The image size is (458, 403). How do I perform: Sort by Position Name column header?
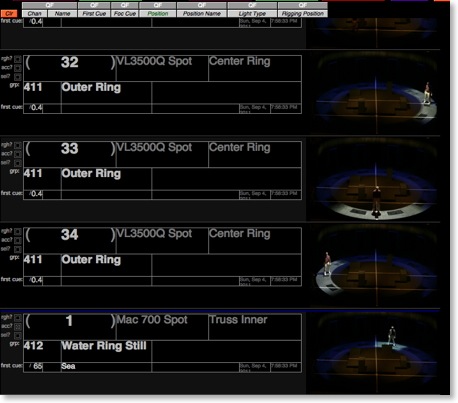202,13
